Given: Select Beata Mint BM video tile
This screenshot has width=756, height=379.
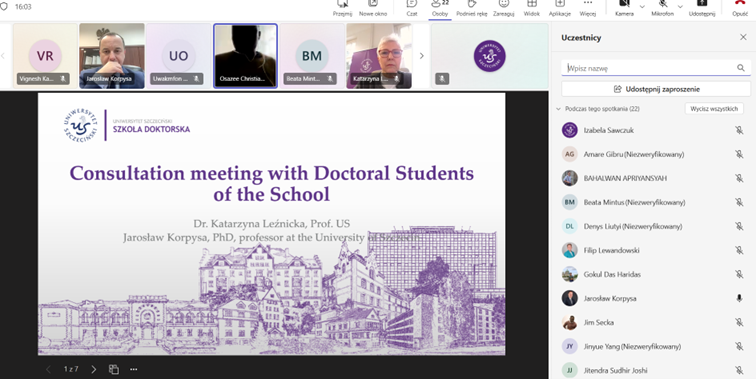Looking at the screenshot, I should 312,56.
